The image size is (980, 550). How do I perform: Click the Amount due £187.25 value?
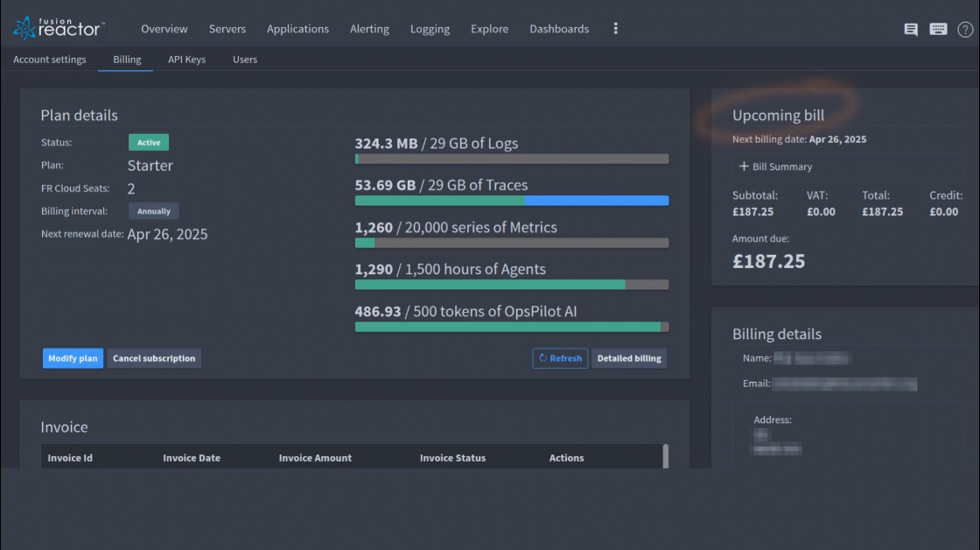point(769,261)
